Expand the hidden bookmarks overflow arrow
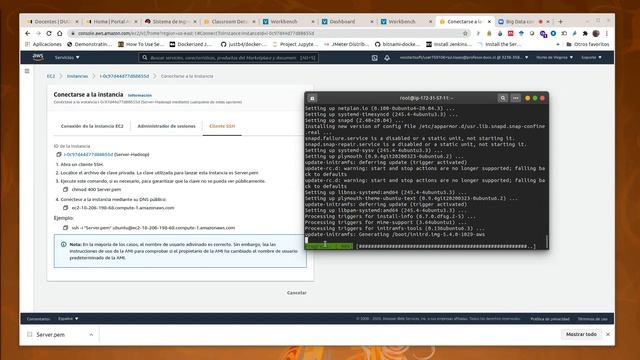The image size is (640, 360). coord(558,44)
